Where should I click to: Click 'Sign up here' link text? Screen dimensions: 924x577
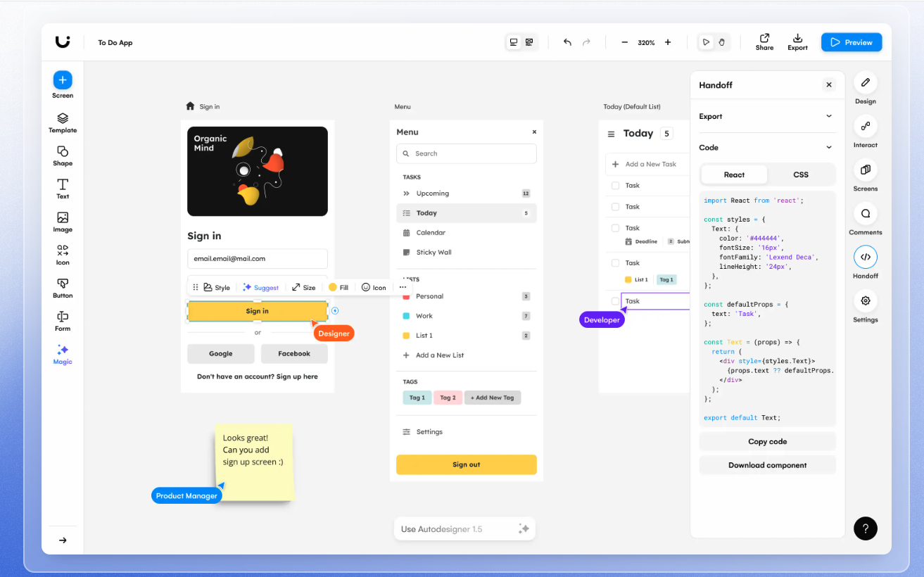point(297,376)
